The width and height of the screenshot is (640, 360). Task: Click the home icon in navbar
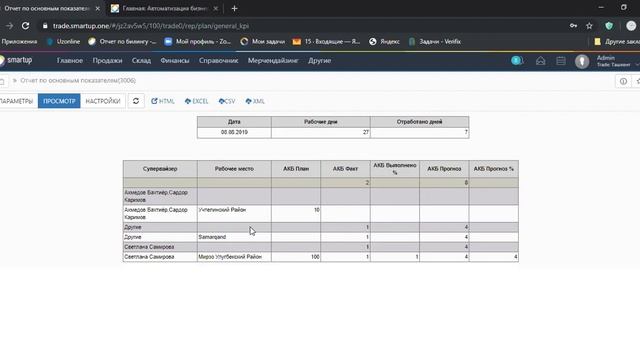[x=540, y=61]
